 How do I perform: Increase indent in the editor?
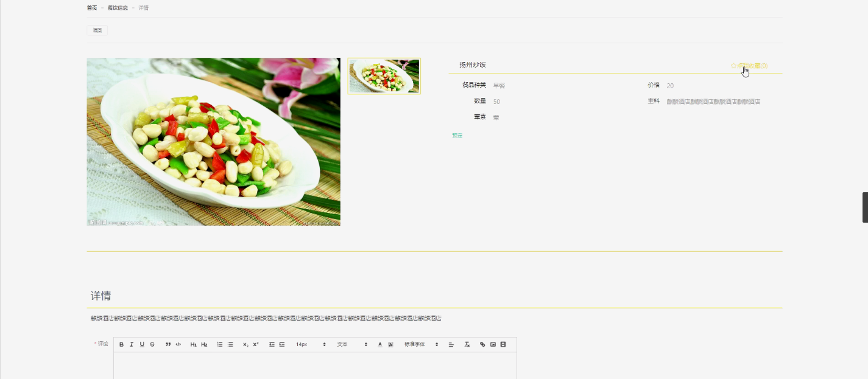[282, 344]
